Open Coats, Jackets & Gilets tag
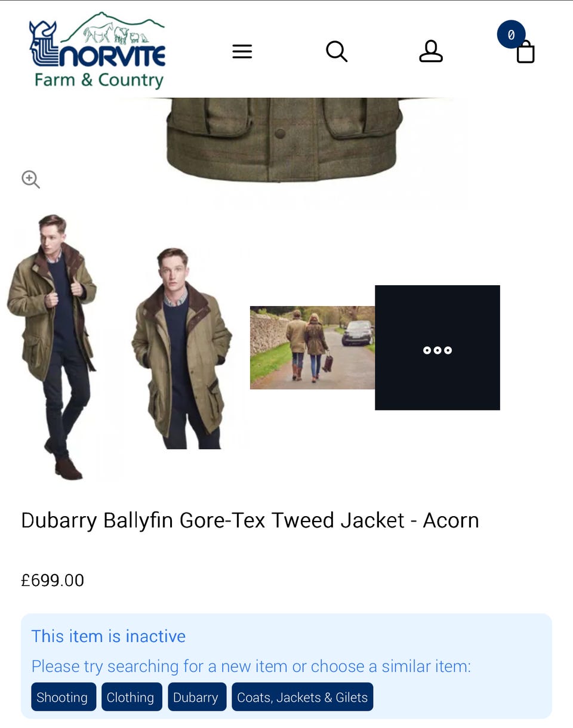 [x=303, y=697]
